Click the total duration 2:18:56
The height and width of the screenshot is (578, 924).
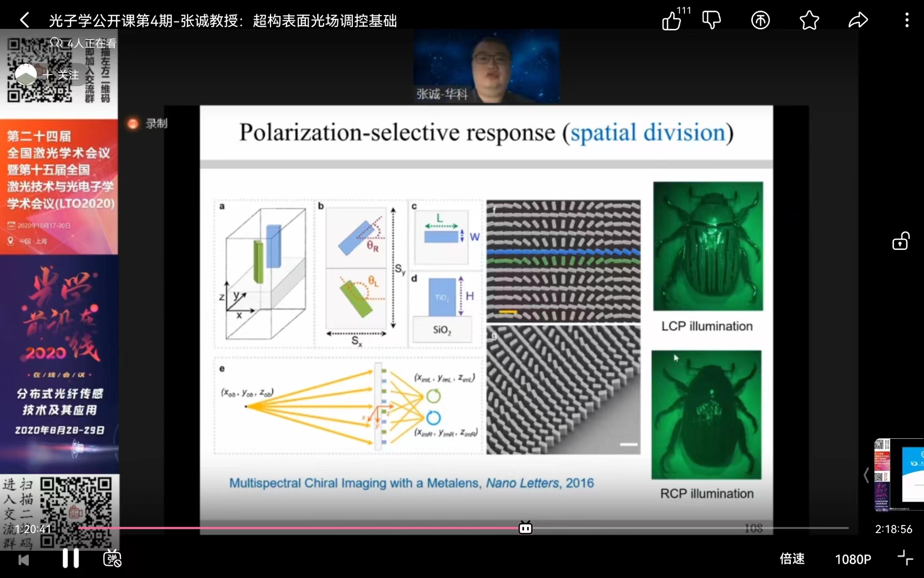[x=894, y=529]
